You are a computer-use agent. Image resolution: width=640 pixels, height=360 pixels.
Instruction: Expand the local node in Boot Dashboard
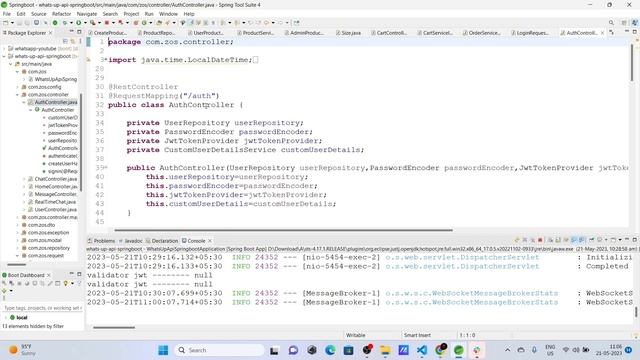pyautogui.click(x=5, y=317)
